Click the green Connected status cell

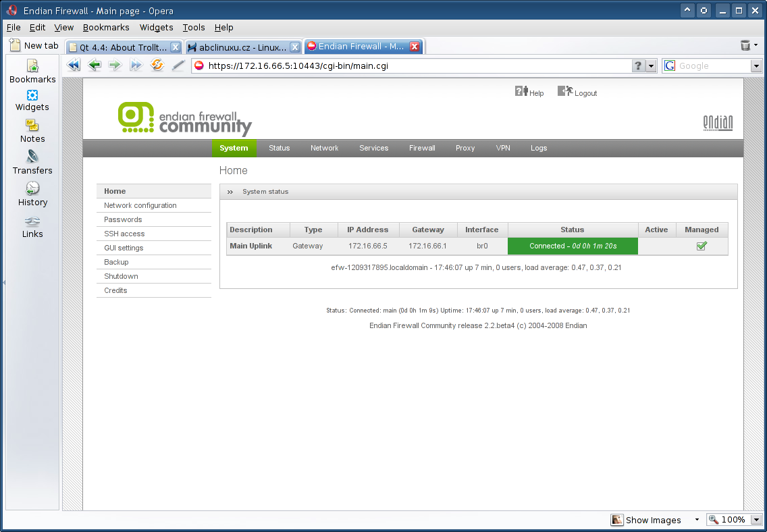click(573, 246)
